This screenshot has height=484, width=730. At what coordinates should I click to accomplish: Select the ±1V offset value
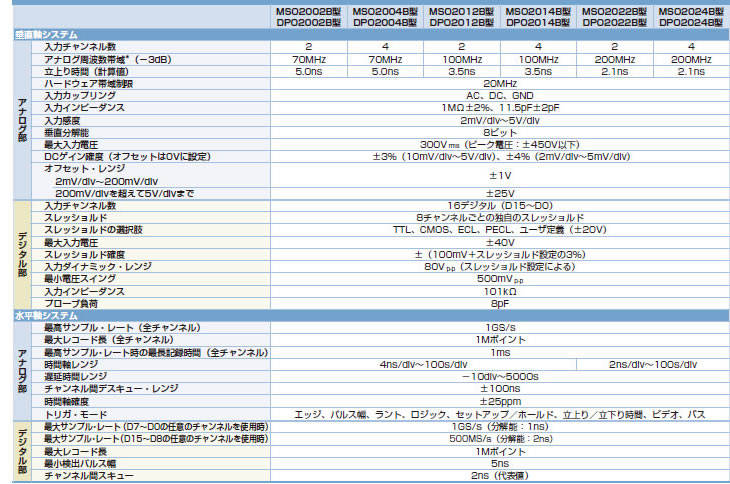(x=500, y=175)
